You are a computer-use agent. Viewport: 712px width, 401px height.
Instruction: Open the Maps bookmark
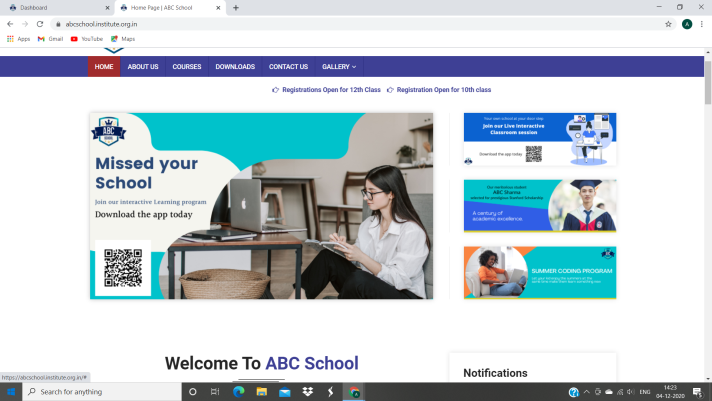(123, 39)
